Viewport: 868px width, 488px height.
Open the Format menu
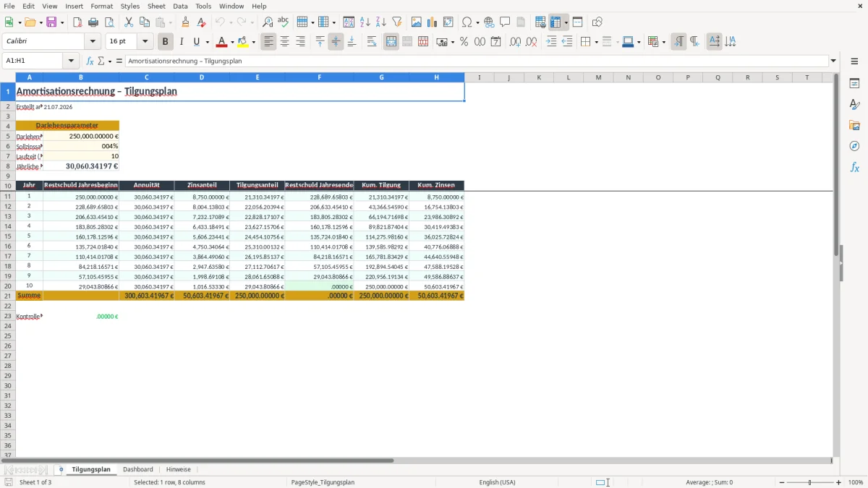101,6
